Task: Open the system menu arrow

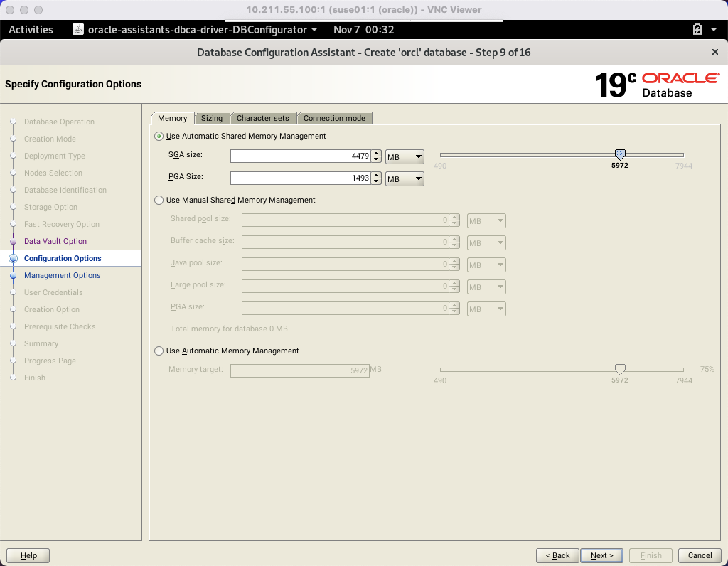Action: tap(714, 30)
